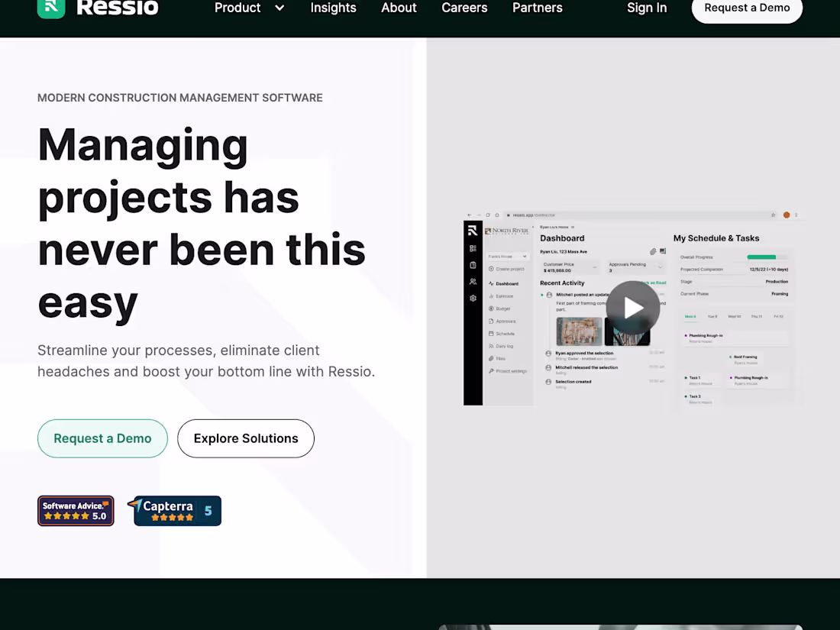
Task: Switch to the Tue 9 schedule tab
Action: (x=712, y=316)
